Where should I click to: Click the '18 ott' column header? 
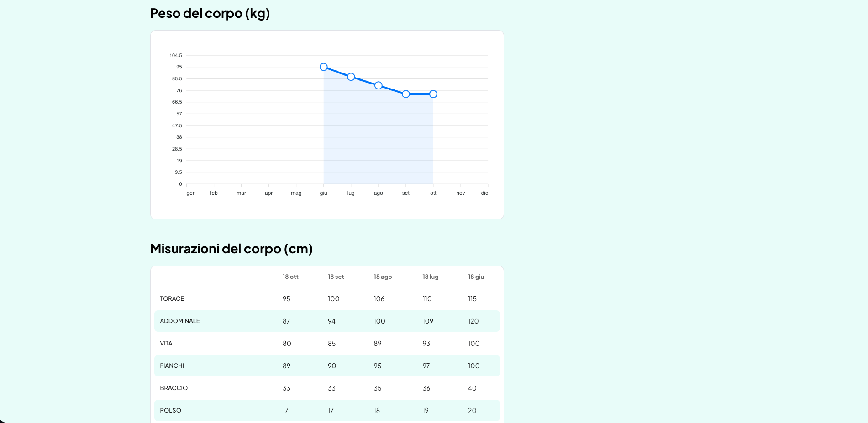pyautogui.click(x=290, y=277)
